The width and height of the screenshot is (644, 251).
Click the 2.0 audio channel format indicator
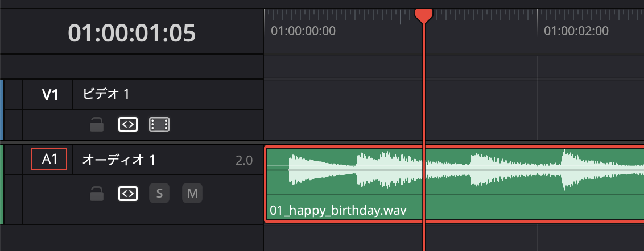tap(243, 161)
